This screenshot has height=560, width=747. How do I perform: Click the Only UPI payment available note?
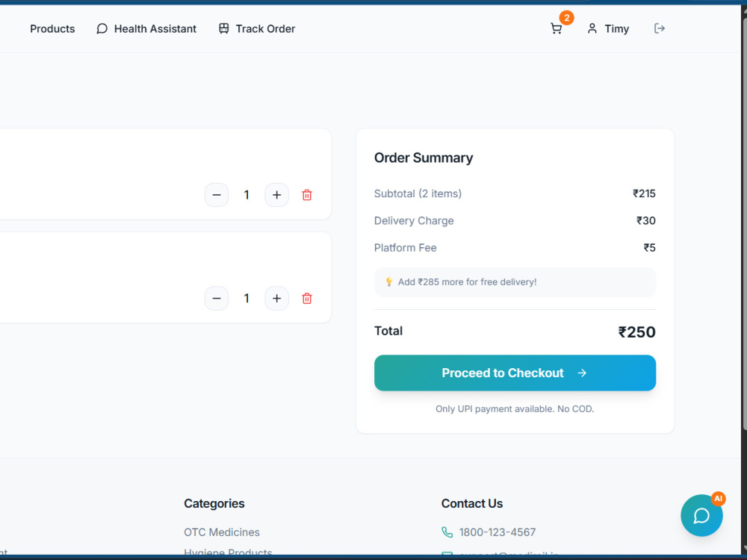pyautogui.click(x=515, y=408)
